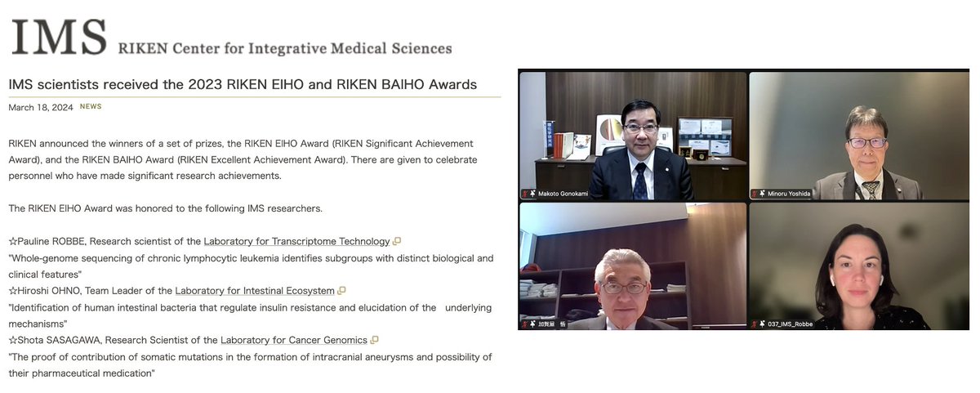Click the NEWS tag beside the date
980x393 pixels.
tap(91, 107)
